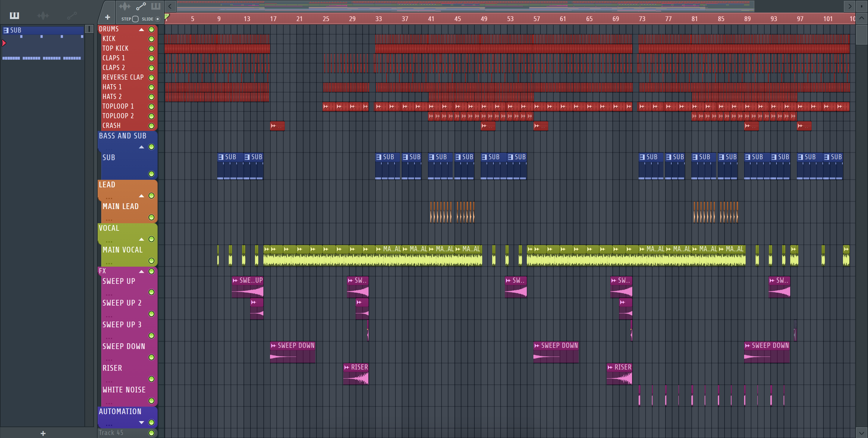Screen dimensions: 868x438
Task: Collapse the FX track group
Action: pyautogui.click(x=142, y=271)
